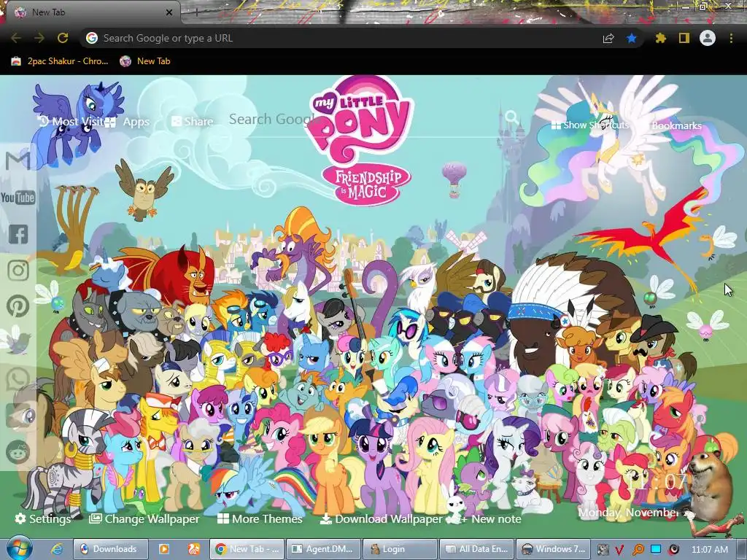This screenshot has height=560, width=747.
Task: Switch to the Windows 7... taskbar window
Action: click(x=554, y=549)
